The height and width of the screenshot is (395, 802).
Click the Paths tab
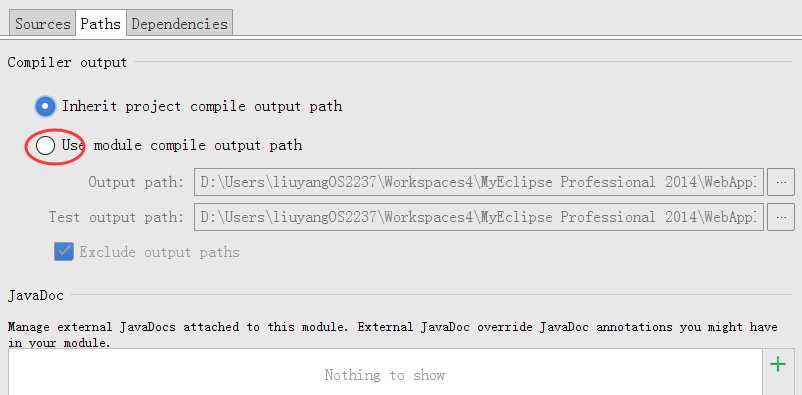point(100,24)
